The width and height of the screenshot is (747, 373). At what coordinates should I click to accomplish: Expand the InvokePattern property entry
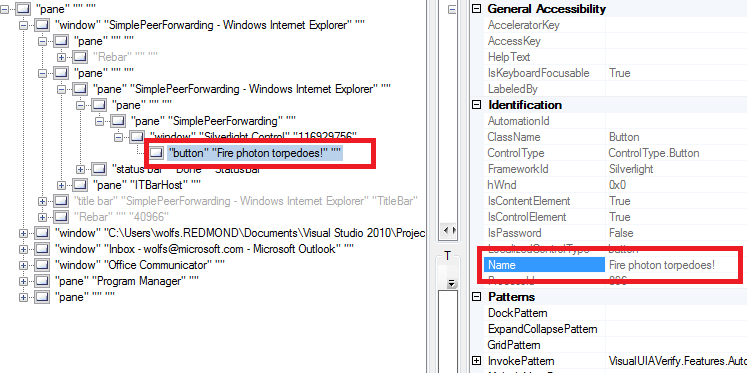[x=476, y=361]
